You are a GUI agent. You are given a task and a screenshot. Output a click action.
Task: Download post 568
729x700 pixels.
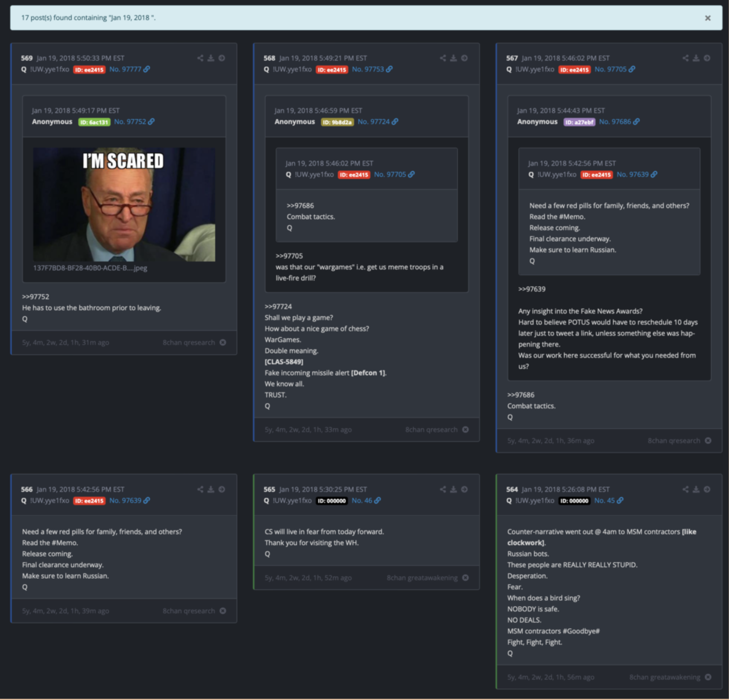(453, 58)
